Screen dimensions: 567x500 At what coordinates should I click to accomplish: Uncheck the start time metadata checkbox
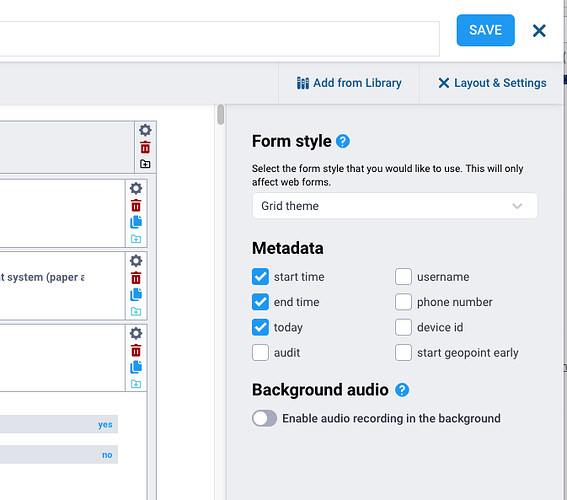coord(260,277)
